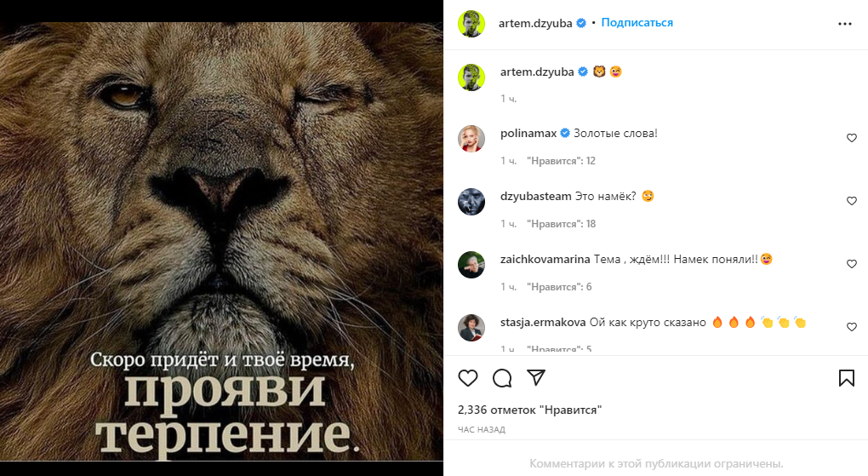
Task: Save the post with the bookmark icon
Action: point(847,378)
